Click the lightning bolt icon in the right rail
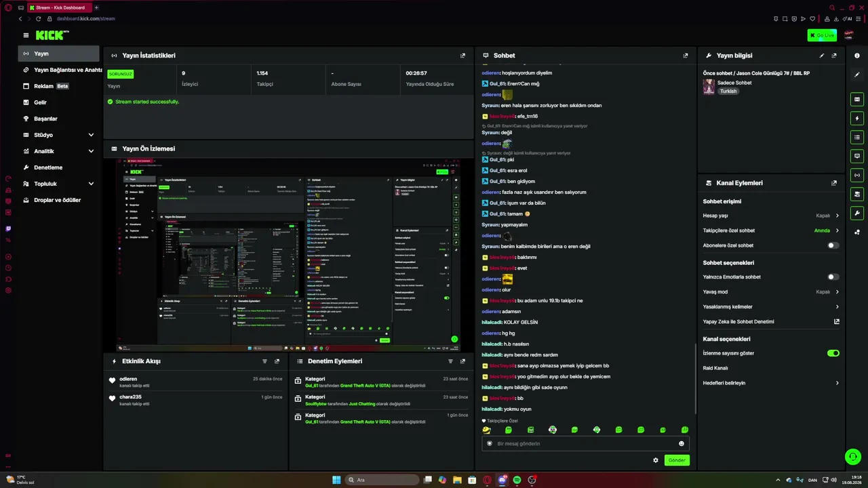The width and height of the screenshot is (868, 488). (857, 119)
